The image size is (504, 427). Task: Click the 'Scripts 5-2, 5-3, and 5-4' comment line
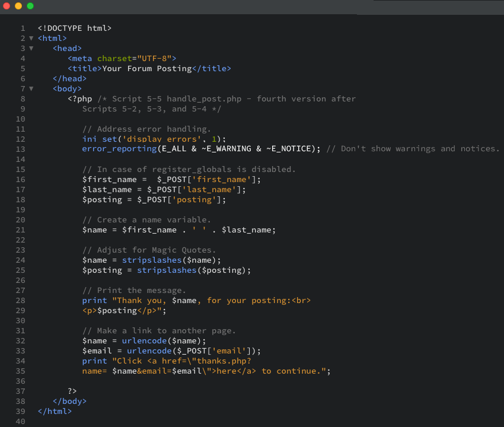click(x=152, y=109)
